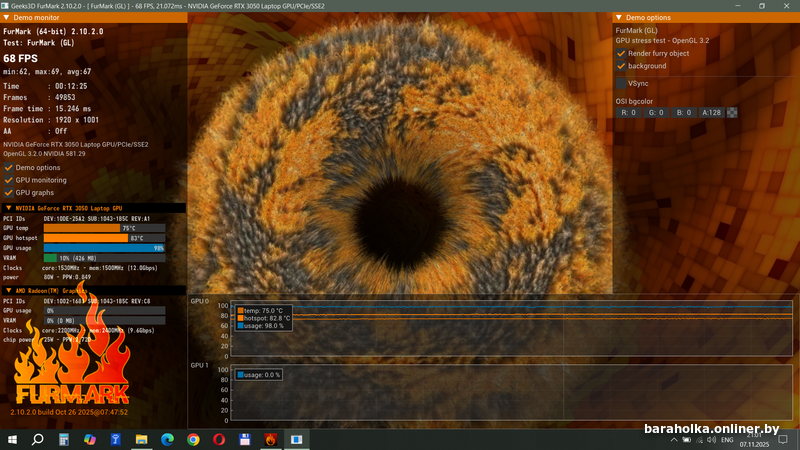
Task: Open Opera browser from the taskbar
Action: (219, 439)
